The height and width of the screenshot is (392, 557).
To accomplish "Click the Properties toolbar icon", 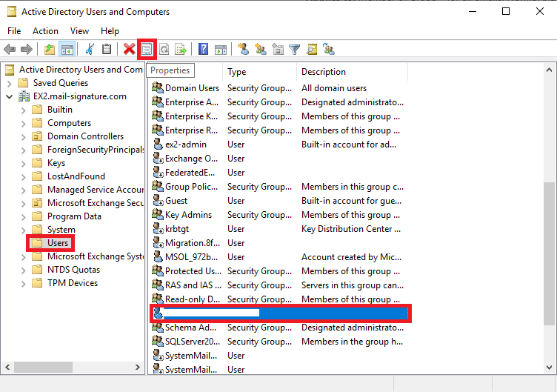I will [x=147, y=50].
